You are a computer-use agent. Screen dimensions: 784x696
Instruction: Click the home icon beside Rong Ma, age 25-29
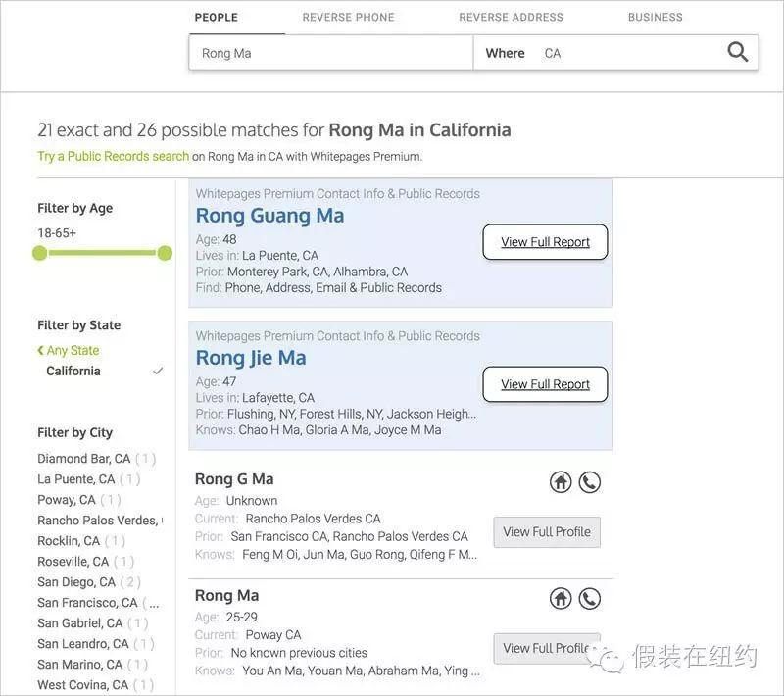coord(561,598)
